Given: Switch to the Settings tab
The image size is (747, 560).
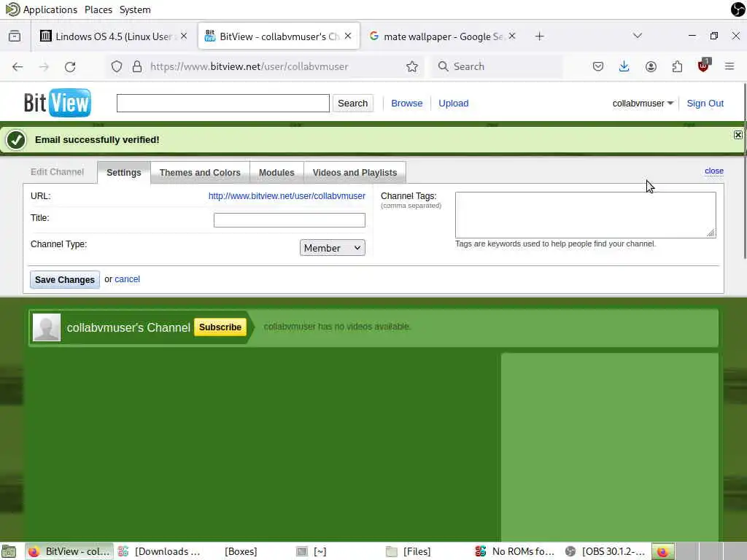Looking at the screenshot, I should [x=124, y=172].
